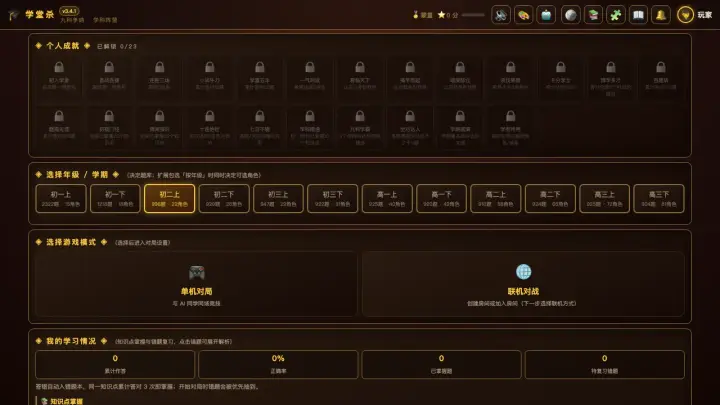Select the 初一下 grade button
This screenshot has width=720, height=405.
(115, 198)
